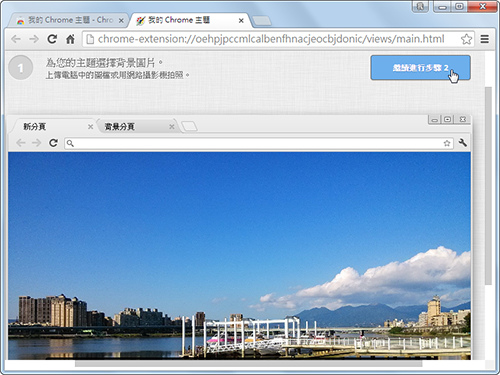Click the horizontal scrollbar thumb
Viewport: 500px width, 375px height.
(x=249, y=364)
